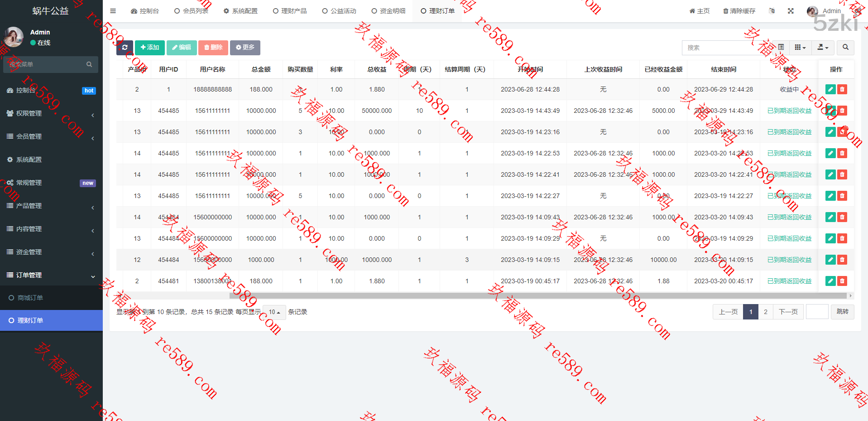Switch to the 资金明细 tab
The image size is (868, 421).
[388, 11]
